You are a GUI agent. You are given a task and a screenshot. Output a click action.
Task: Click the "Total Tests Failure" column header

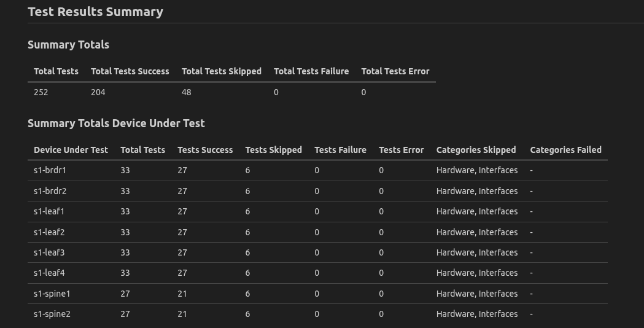coord(311,71)
